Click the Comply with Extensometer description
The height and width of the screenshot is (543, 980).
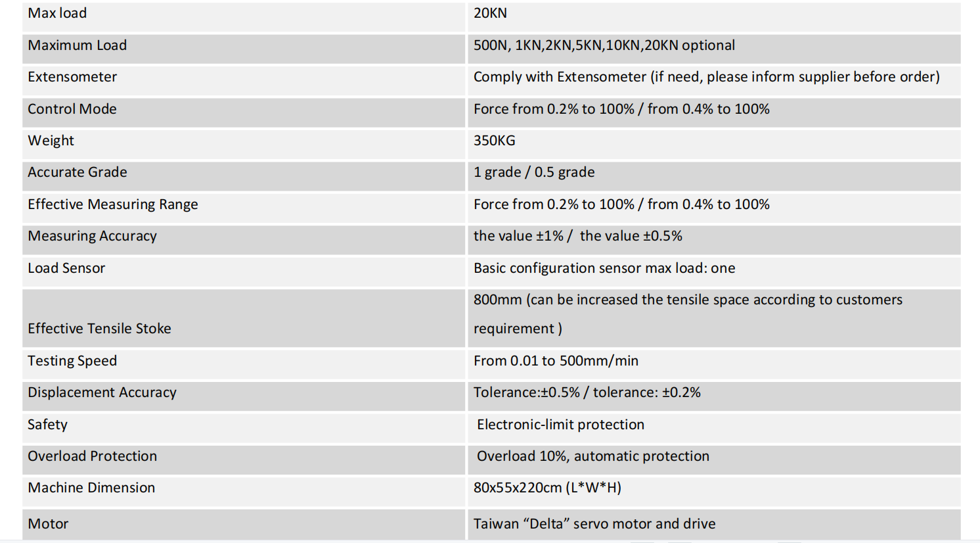pos(706,77)
